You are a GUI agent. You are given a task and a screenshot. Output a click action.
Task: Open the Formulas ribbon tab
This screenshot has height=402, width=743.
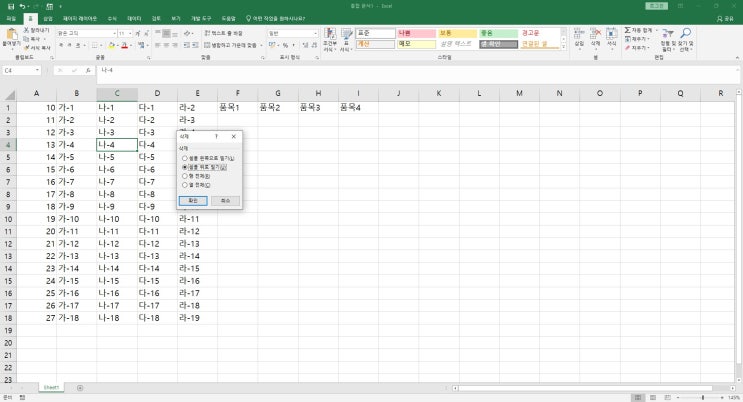tap(112, 18)
